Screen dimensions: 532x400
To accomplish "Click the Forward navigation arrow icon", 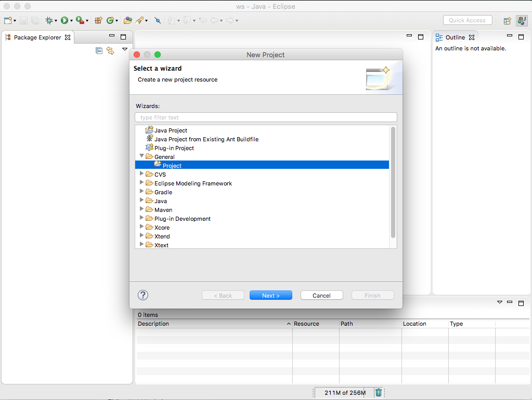I will [x=230, y=20].
